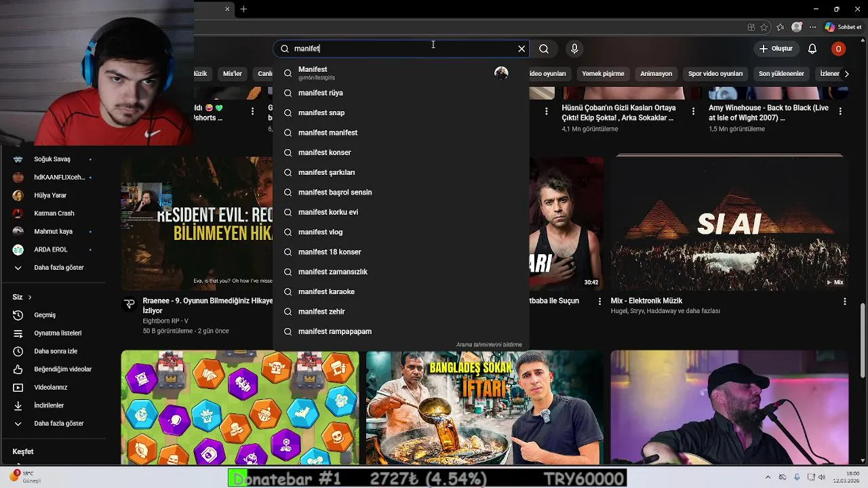This screenshot has width=868, height=488.
Task: Click the magnifier search button beside the search box
Action: click(544, 49)
